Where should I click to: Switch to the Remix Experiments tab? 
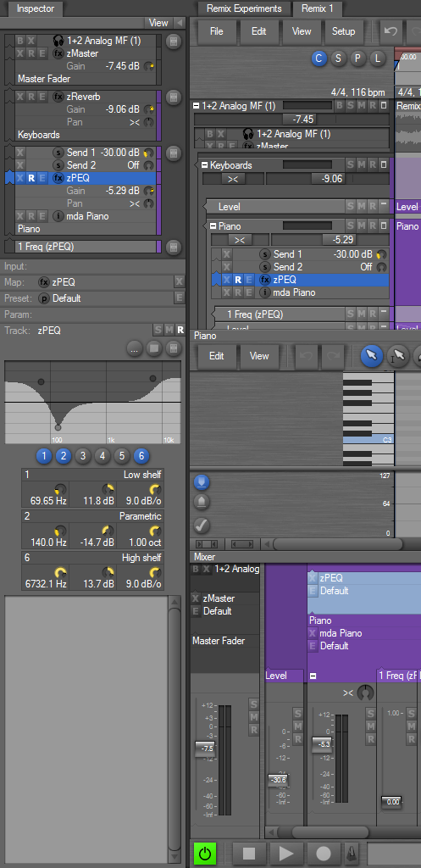(244, 8)
